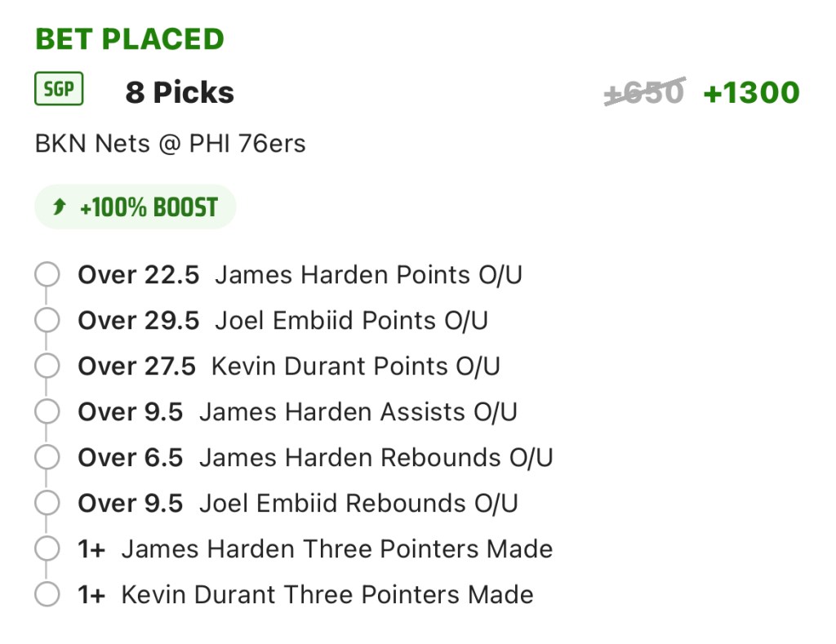Select circle beside Embiid Over 29.5 Points
Screen dimensions: 836x644
47,321
